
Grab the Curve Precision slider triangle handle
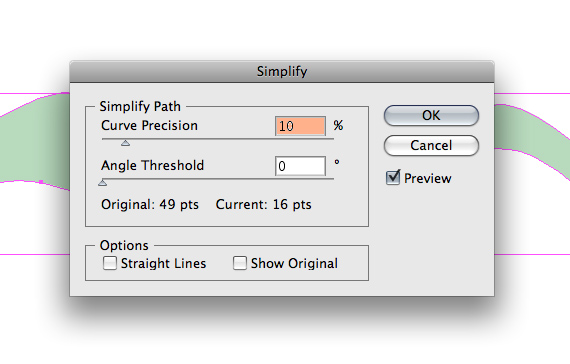click(x=125, y=143)
